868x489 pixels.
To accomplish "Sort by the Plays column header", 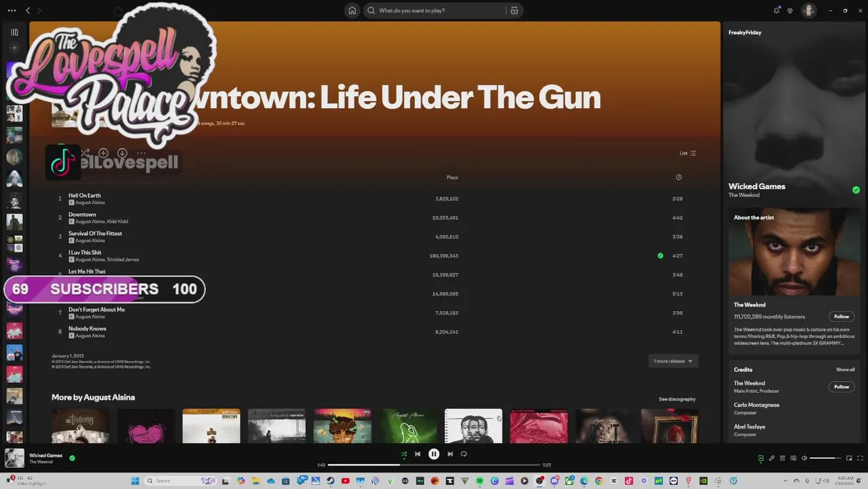I will click(452, 177).
